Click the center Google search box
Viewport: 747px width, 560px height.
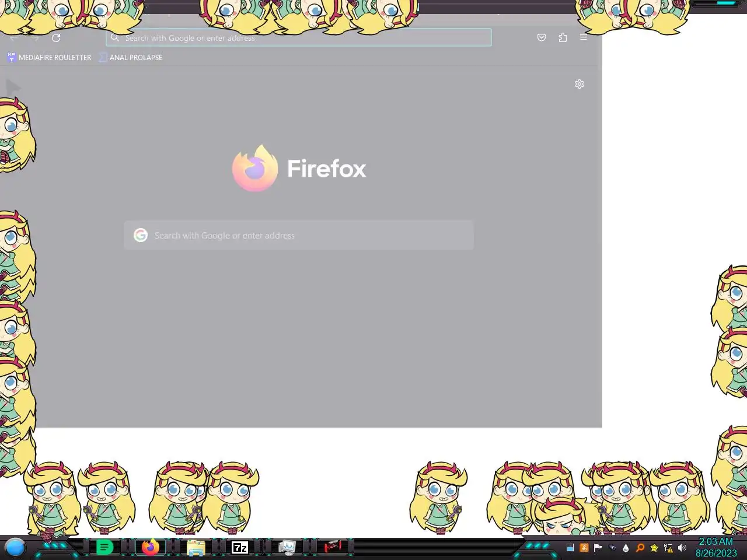point(299,235)
